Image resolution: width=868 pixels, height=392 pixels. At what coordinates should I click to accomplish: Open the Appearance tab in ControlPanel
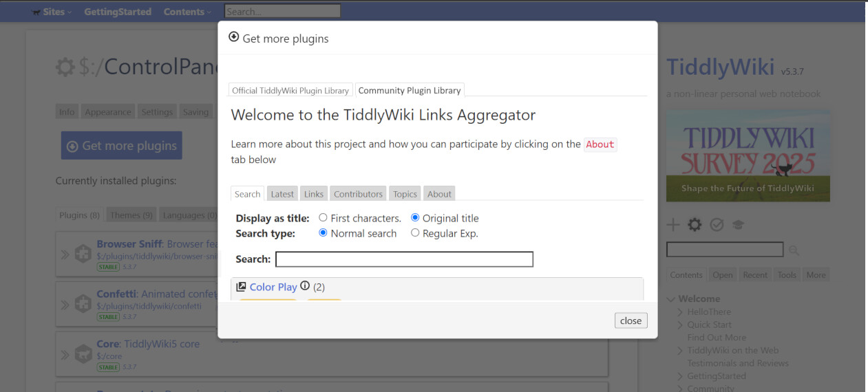(108, 112)
